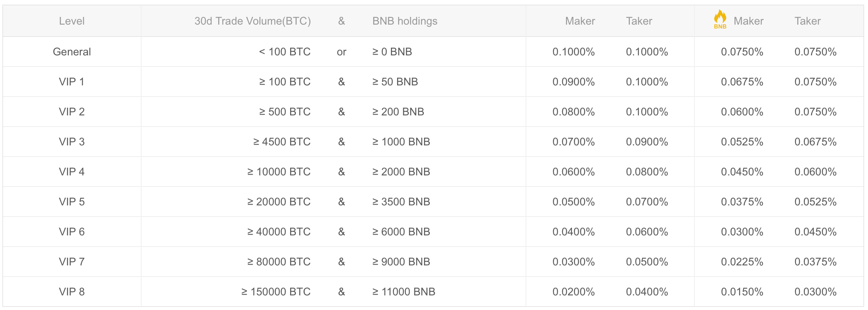Screen dimensions: 868x310
Task: Select VIP 1 maker fee 0.0900%
Action: tap(574, 82)
